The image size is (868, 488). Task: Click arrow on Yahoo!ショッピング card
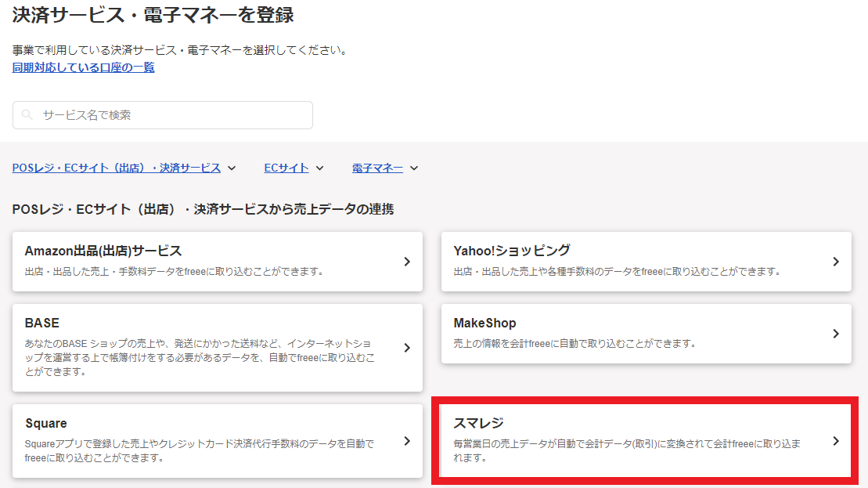point(836,262)
